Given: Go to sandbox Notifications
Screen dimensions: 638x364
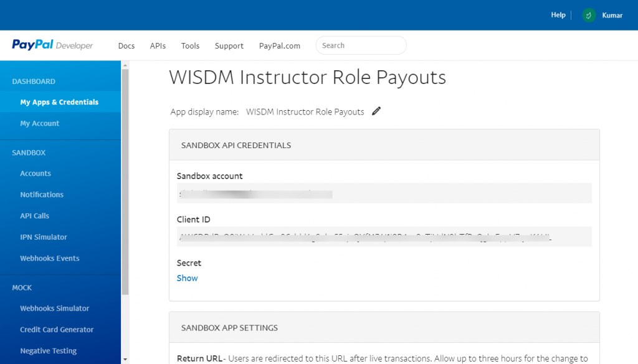Looking at the screenshot, I should (x=42, y=195).
